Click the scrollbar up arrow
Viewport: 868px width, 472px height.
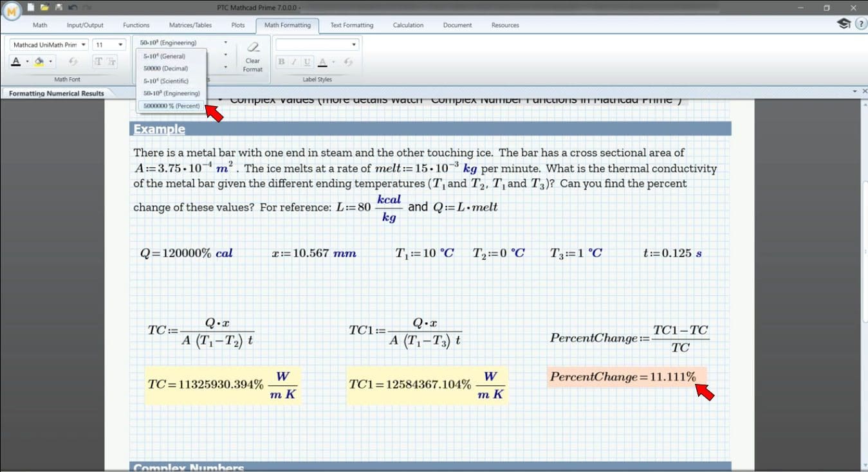click(864, 105)
